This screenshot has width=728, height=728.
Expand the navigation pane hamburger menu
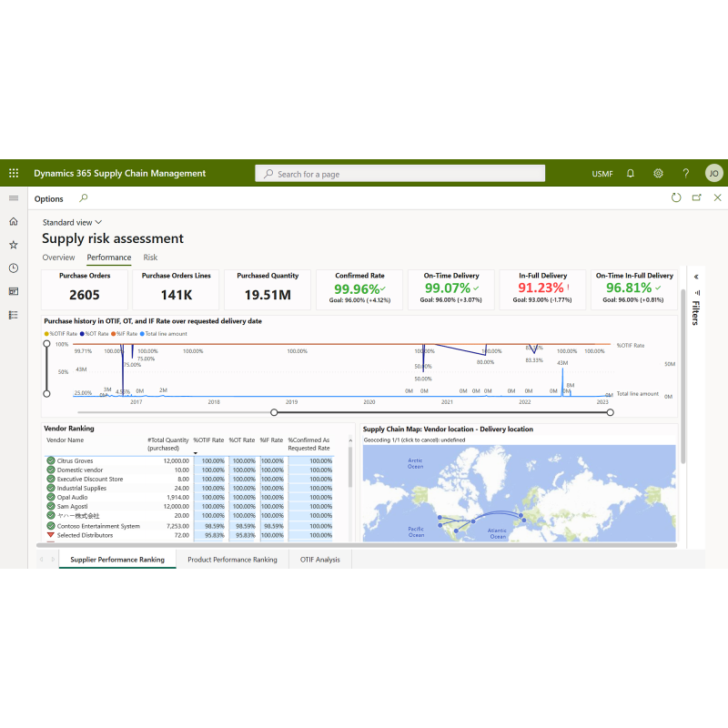point(14,198)
